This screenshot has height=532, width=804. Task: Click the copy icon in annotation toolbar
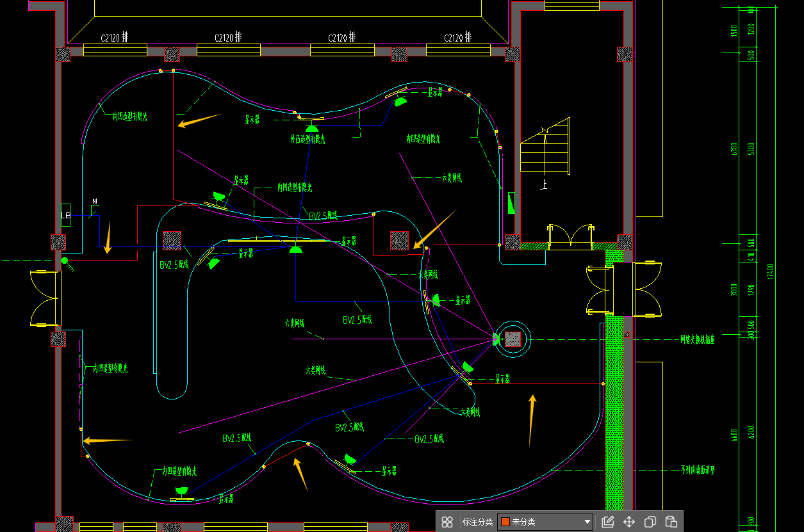(650, 522)
